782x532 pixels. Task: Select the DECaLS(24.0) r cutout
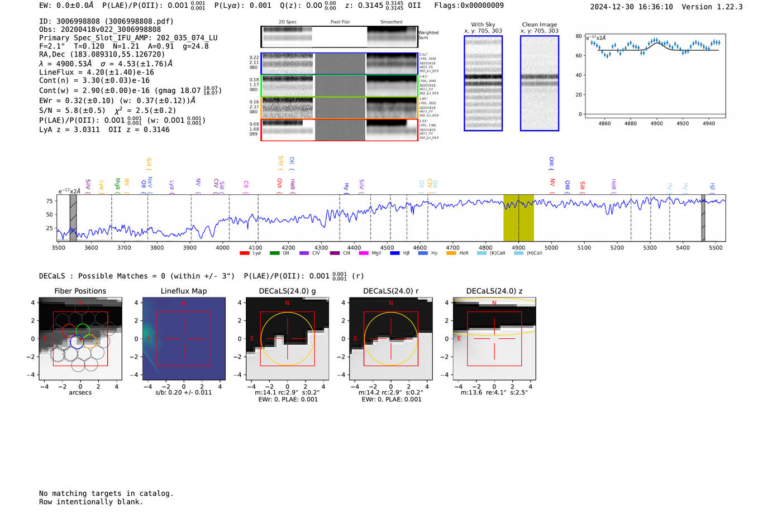click(391, 339)
